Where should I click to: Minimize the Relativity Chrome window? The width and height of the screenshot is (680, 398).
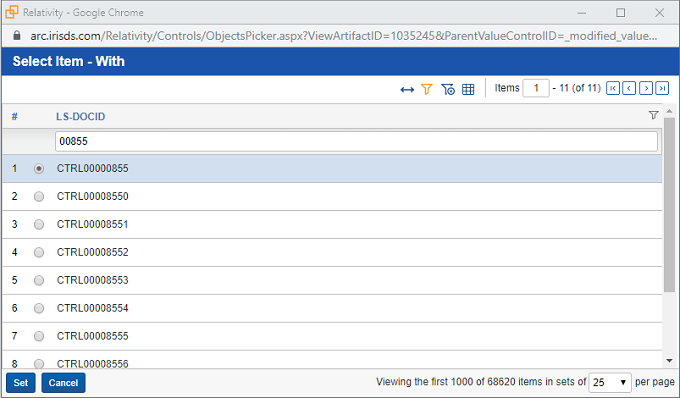[582, 13]
